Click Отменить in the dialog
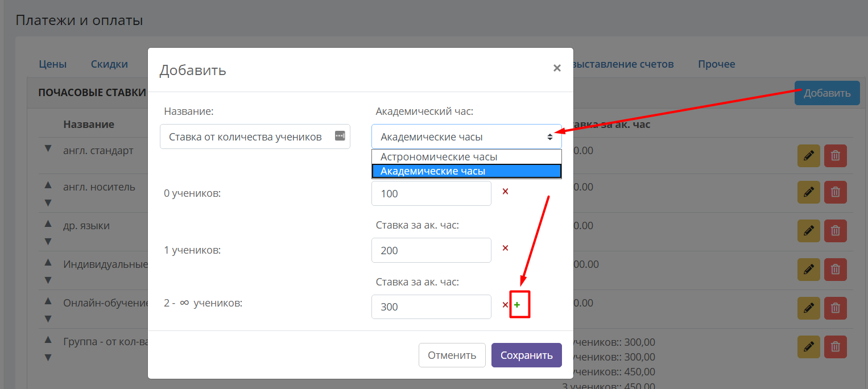Screen dimensions: 868x389 click(x=452, y=355)
